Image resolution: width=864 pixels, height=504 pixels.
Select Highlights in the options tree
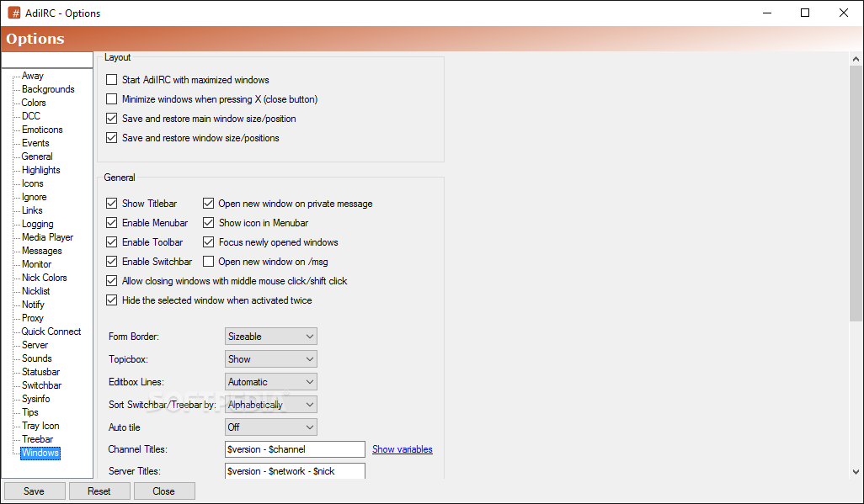(40, 170)
